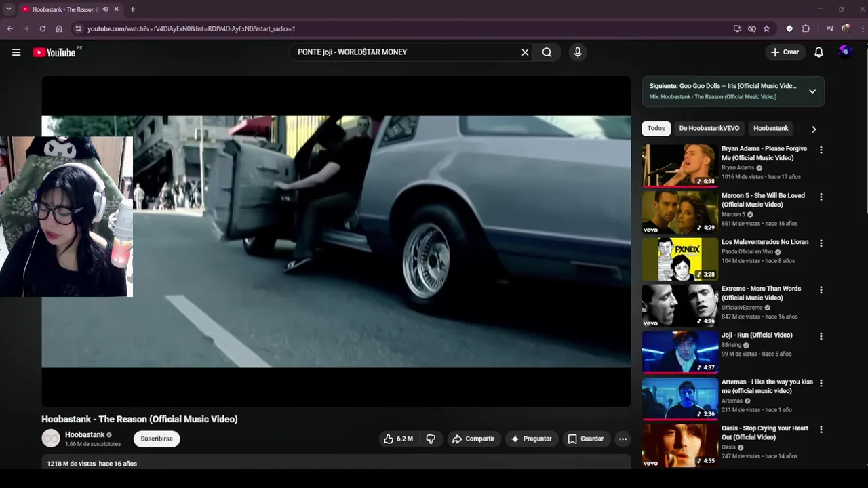Image resolution: width=868 pixels, height=488 pixels.
Task: Click the 88rising channel name
Action: 731,345
